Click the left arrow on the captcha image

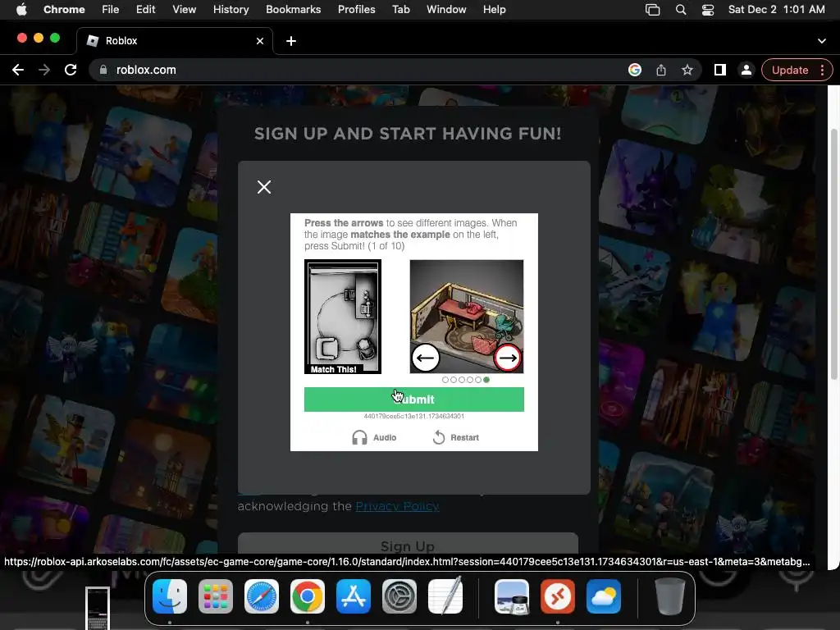tap(426, 358)
